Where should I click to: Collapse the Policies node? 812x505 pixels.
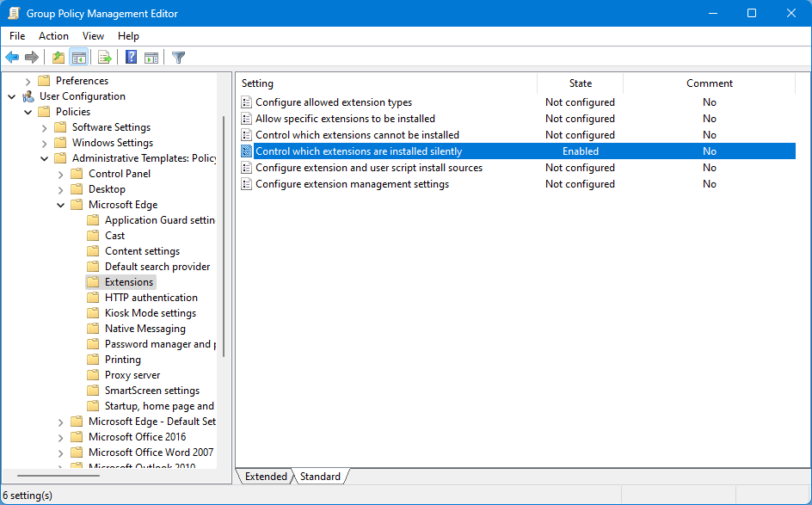tap(28, 112)
